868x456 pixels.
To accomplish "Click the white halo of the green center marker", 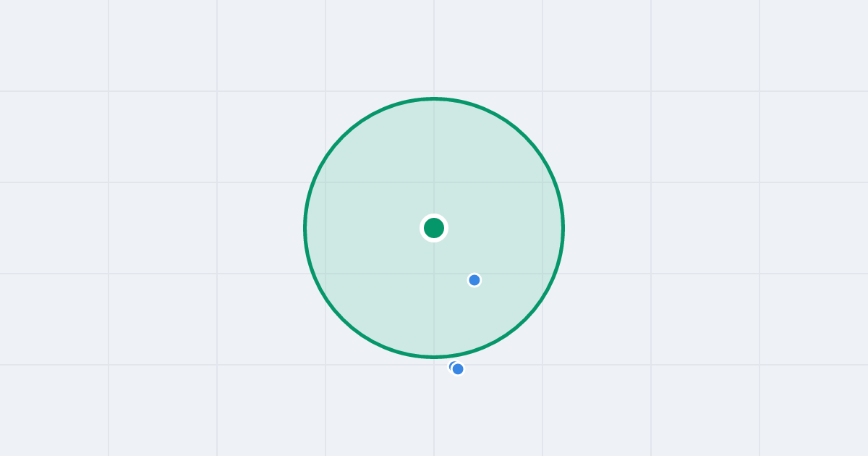I will [x=434, y=216].
